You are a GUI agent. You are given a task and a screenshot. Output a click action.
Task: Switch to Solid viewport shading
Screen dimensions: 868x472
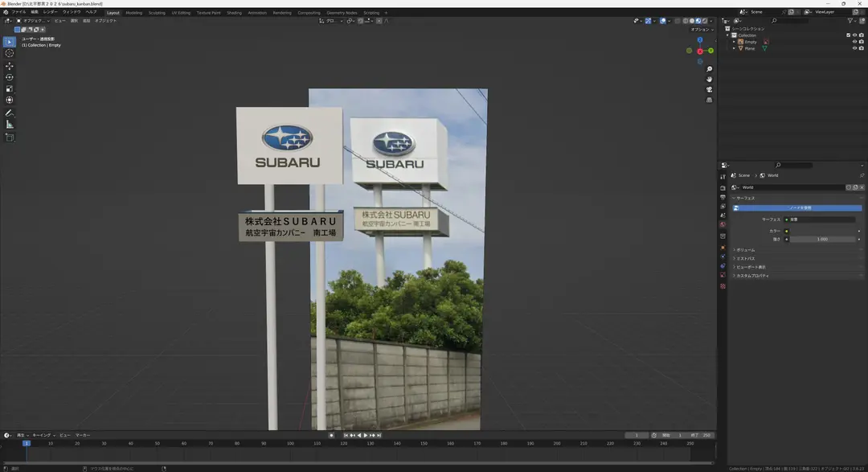[692, 21]
